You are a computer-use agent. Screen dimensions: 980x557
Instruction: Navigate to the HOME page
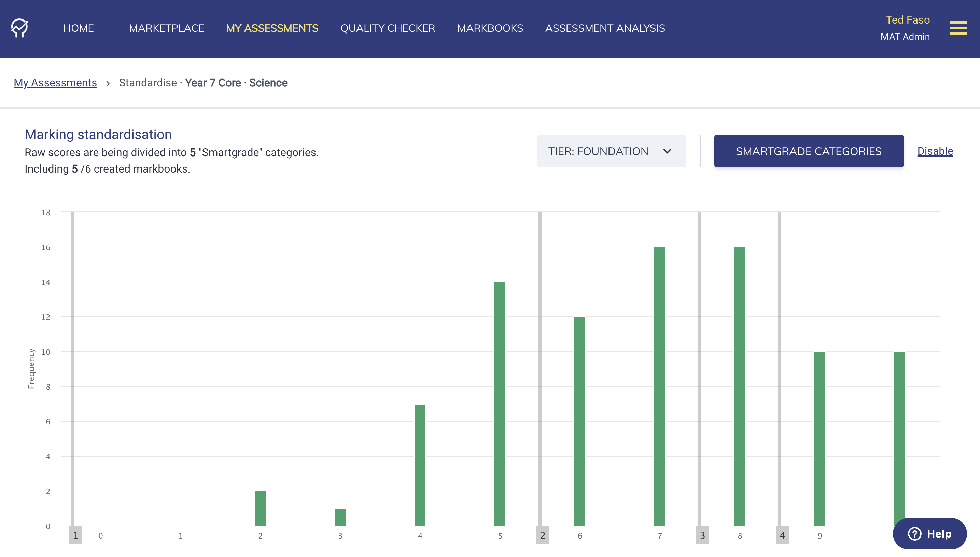78,28
